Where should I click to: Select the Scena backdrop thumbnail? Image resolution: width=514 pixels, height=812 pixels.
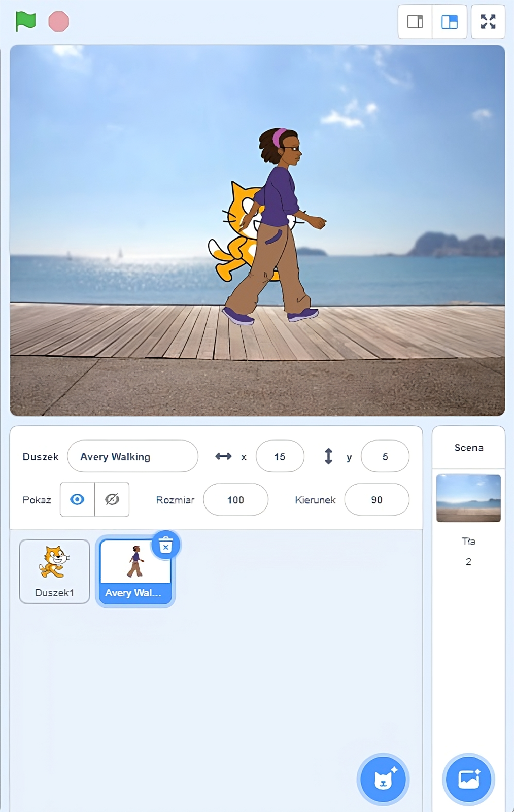(468, 498)
